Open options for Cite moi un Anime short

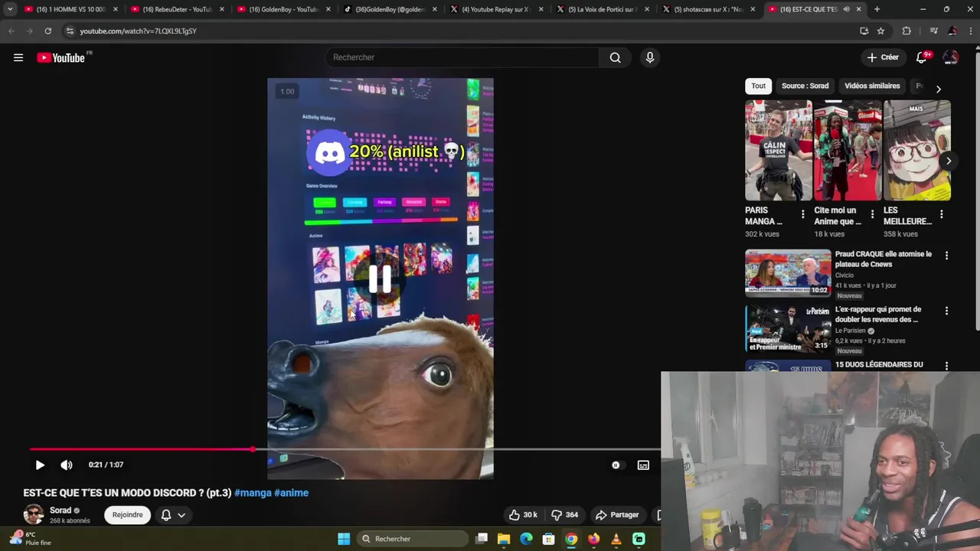(x=872, y=215)
